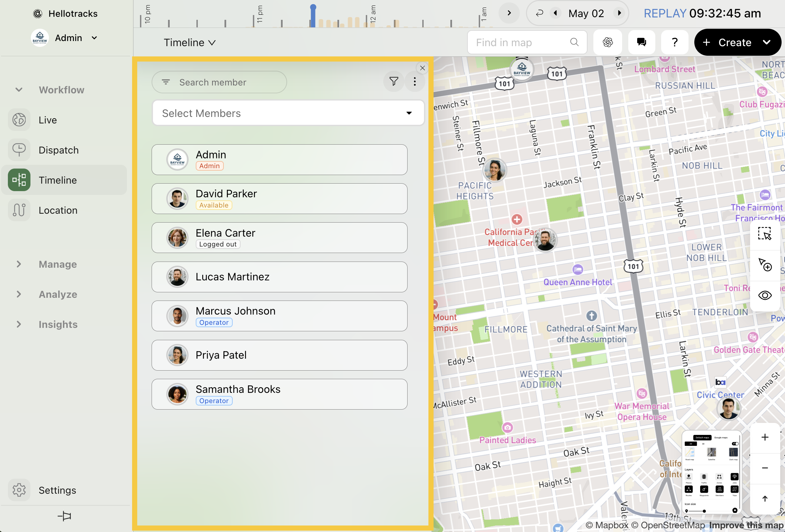785x532 pixels.
Task: Toggle the Traffic layer
Action: point(704,477)
